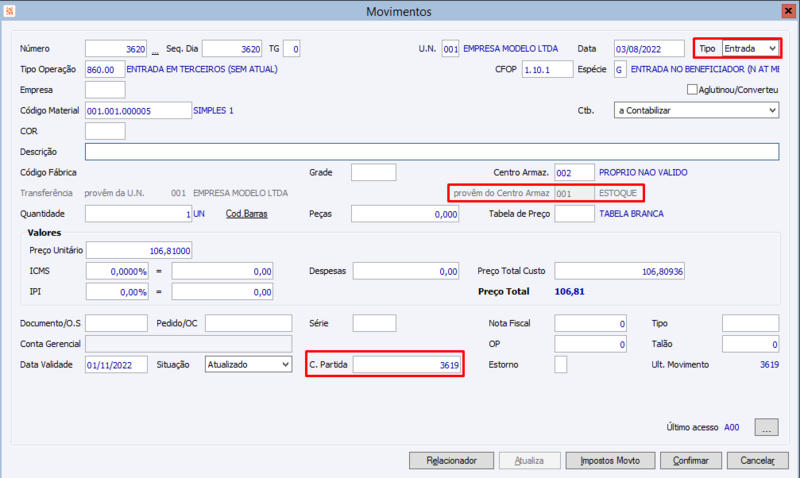
Task: Focus the COR input field
Action: coord(105,131)
